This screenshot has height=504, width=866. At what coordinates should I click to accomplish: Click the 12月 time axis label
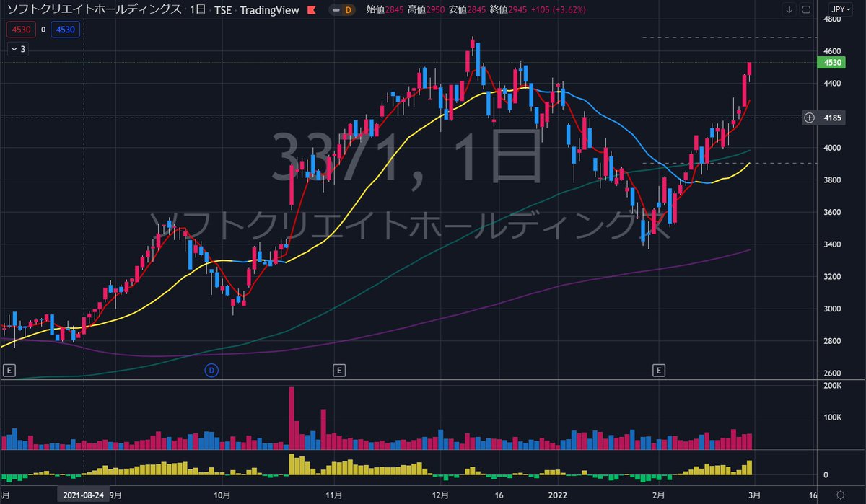(440, 495)
